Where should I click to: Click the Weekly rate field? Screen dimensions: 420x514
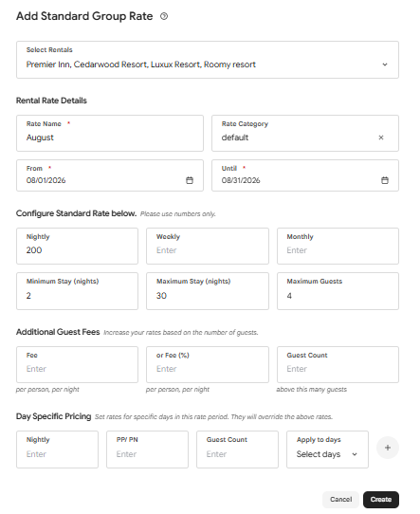(208, 246)
